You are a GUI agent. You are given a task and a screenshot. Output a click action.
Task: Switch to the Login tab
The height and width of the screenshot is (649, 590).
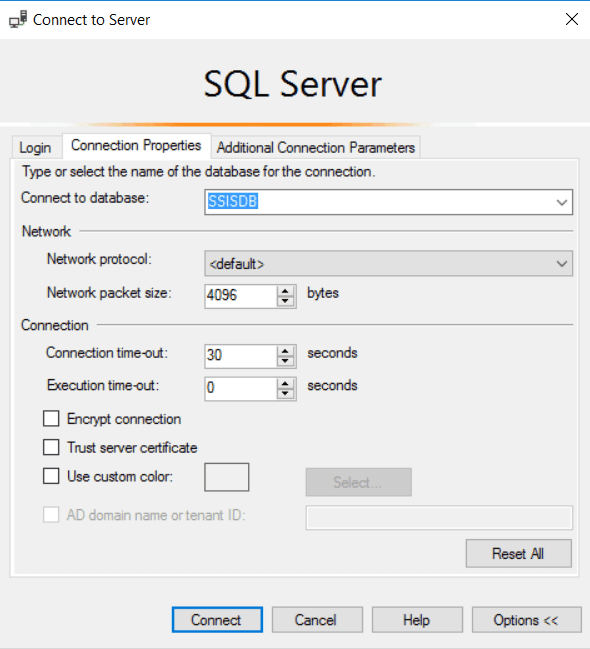tap(36, 147)
